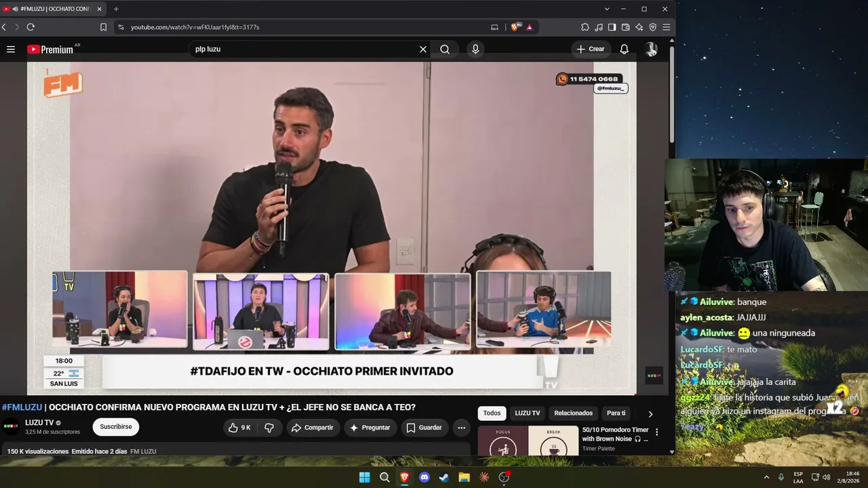Expand the video description box
This screenshot has width=868, height=488.
[235, 451]
